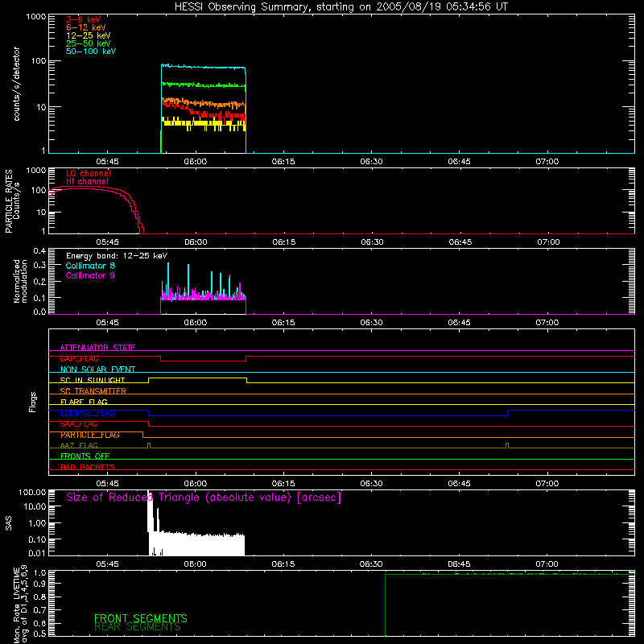Click the 'Energy band: 12-25 keV' label
Screen dimensions: 644x644
pyautogui.click(x=117, y=256)
